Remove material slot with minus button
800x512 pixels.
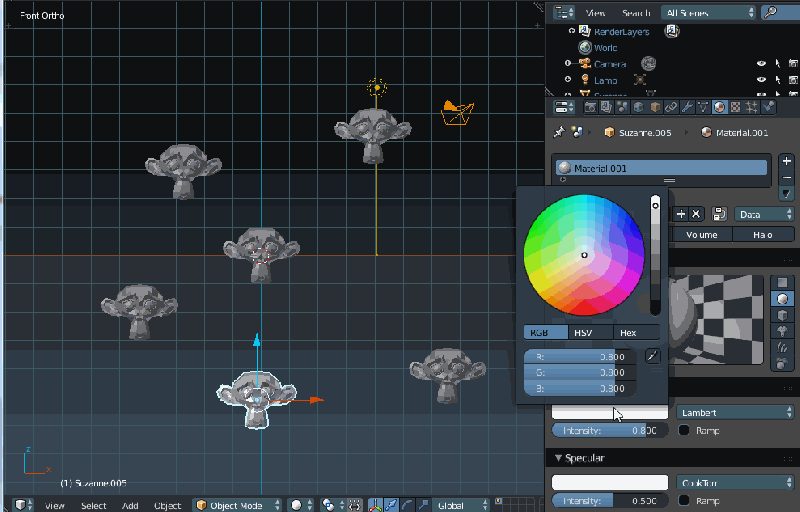pyautogui.click(x=786, y=177)
